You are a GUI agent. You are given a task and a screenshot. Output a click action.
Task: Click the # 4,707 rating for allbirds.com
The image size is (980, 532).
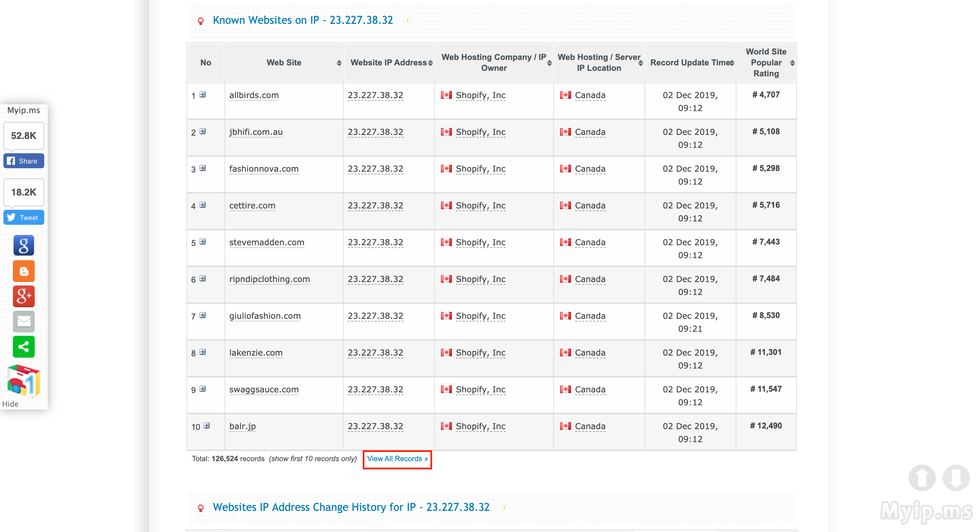766,95
